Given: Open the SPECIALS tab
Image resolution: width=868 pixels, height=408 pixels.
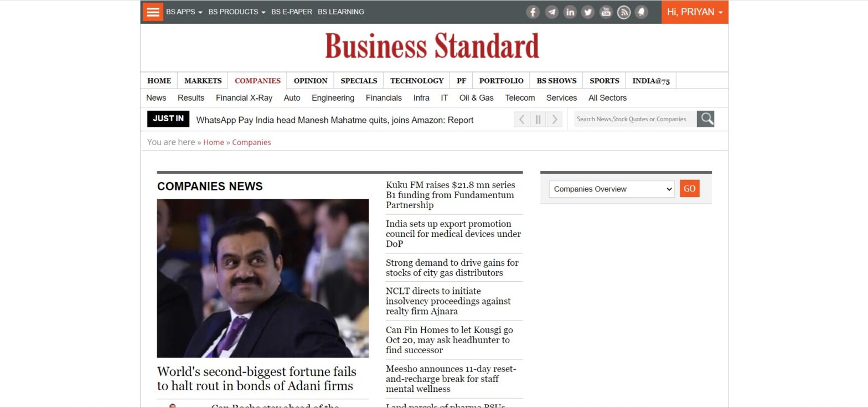Looking at the screenshot, I should 359,81.
